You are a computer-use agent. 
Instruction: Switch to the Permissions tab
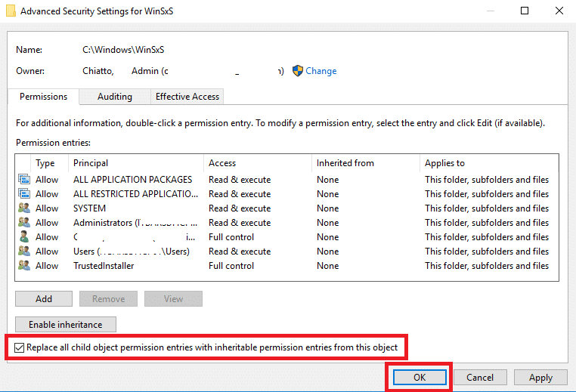point(43,97)
